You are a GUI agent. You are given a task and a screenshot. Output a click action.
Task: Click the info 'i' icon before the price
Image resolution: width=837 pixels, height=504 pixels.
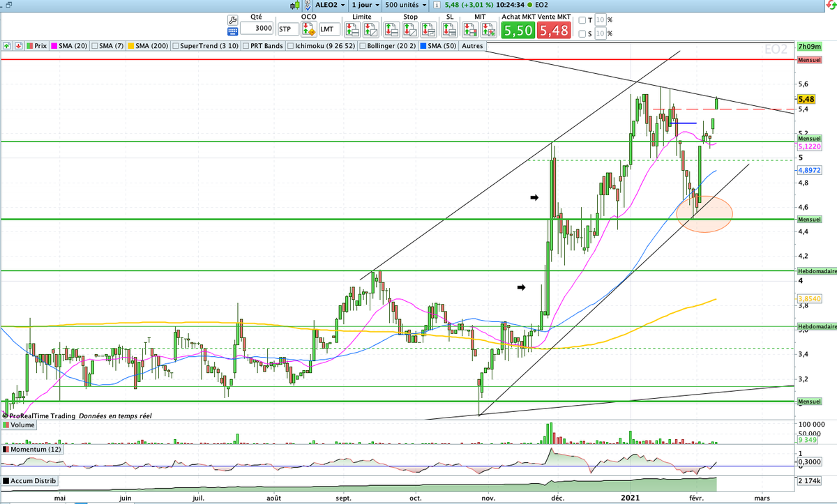pos(437,4)
